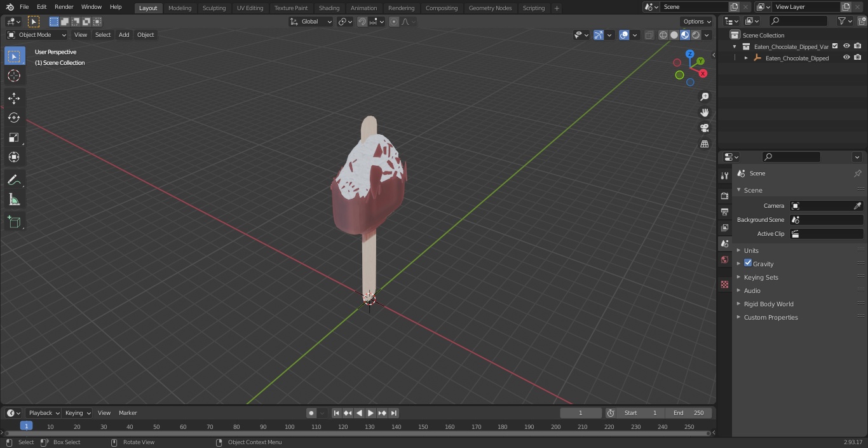Click the Z axis on navigation gizmo
The image size is (868, 448).
tap(689, 54)
